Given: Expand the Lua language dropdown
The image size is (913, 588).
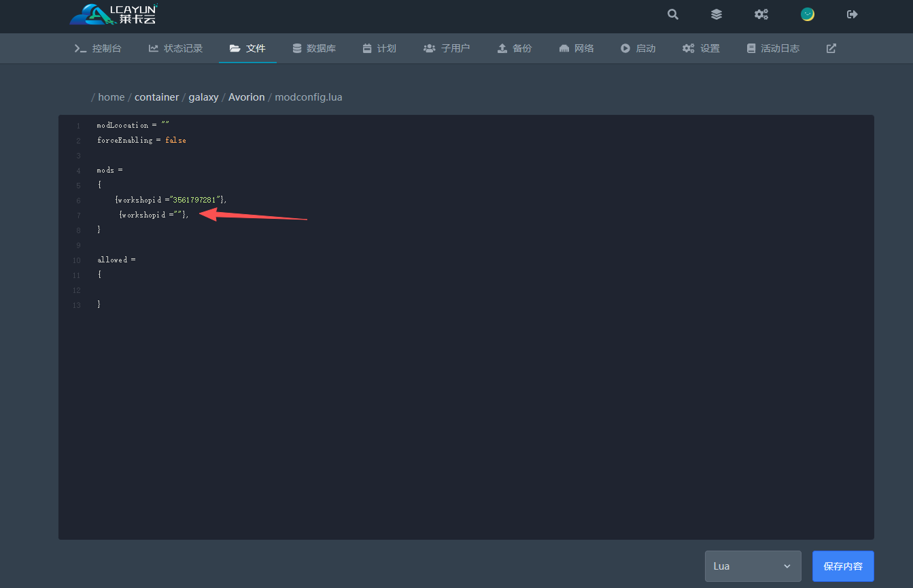Looking at the screenshot, I should click(x=753, y=566).
